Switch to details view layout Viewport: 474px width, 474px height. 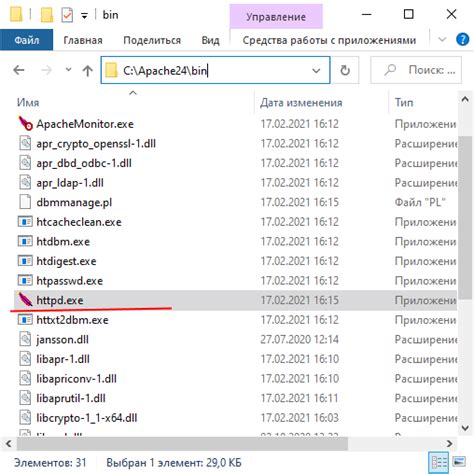(439, 462)
